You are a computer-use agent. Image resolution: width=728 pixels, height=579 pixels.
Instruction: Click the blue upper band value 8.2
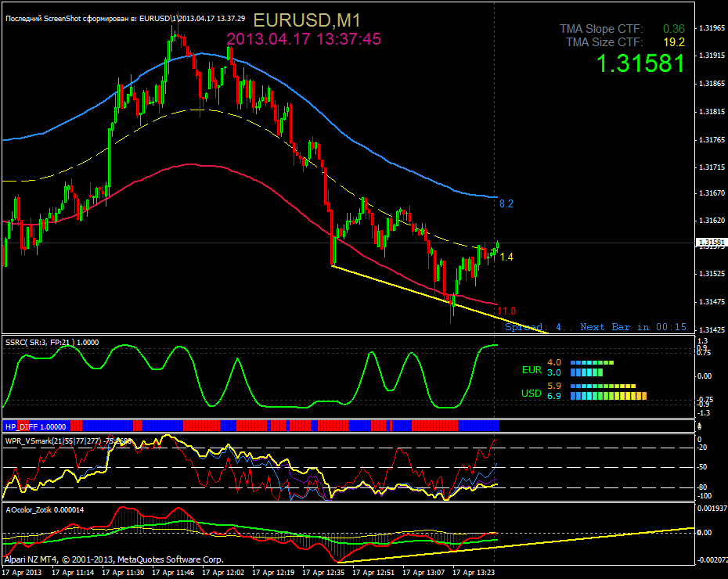pos(506,203)
